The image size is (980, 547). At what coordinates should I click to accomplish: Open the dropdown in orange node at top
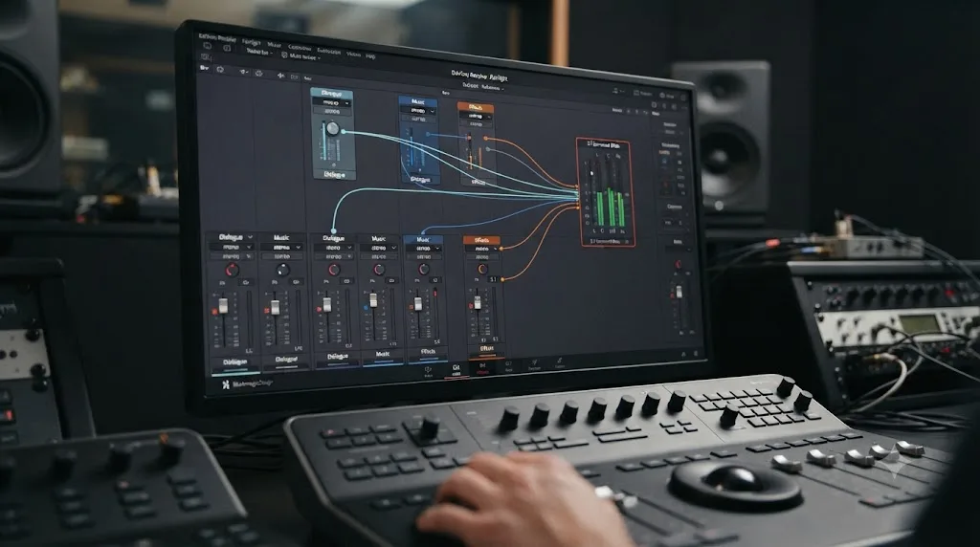[x=476, y=116]
